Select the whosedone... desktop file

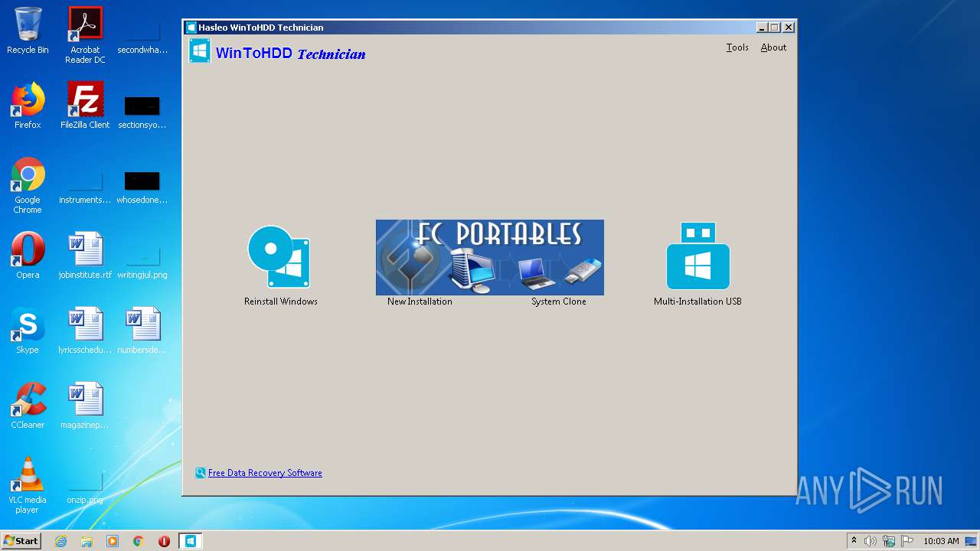142,187
